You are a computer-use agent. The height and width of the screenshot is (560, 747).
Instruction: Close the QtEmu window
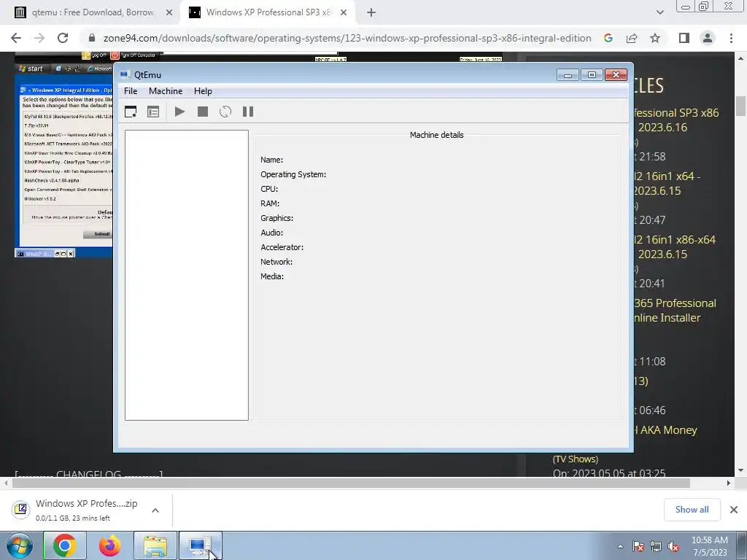(616, 75)
